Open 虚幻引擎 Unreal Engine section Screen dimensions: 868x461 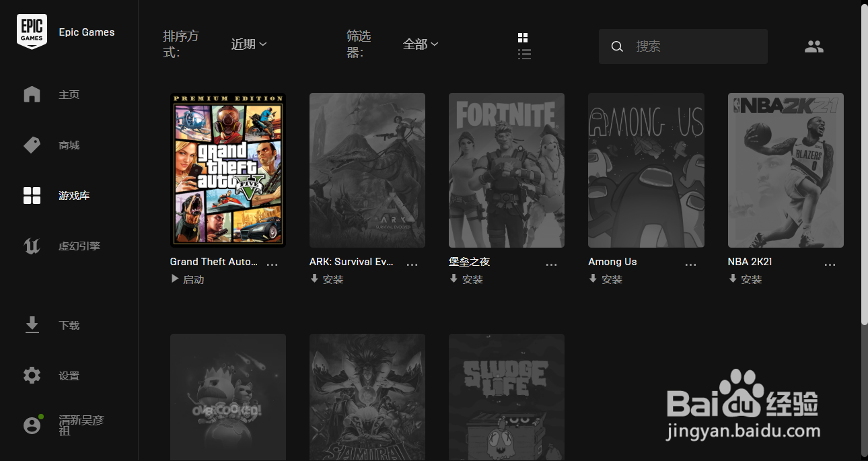(x=79, y=246)
